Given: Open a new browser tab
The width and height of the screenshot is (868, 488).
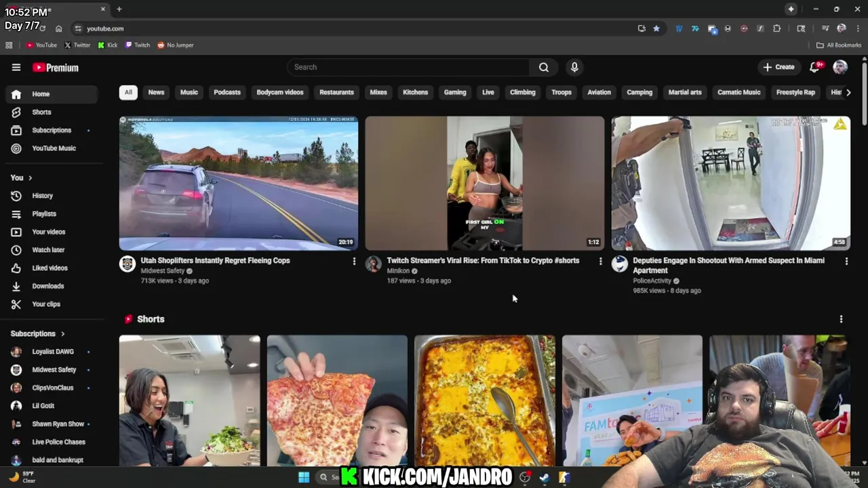Looking at the screenshot, I should pyautogui.click(x=119, y=9).
